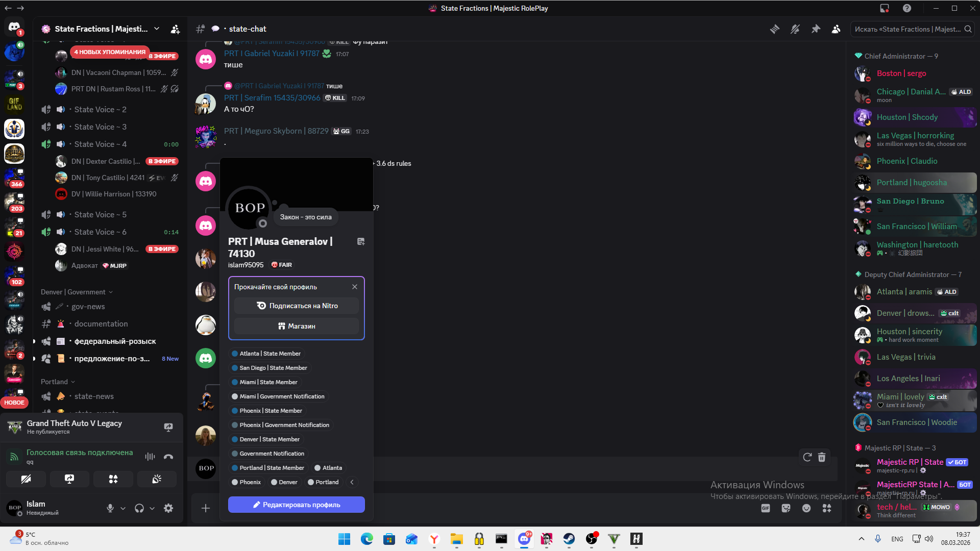Open user settings gear icon
Viewport: 980px width, 551px height.
[168, 508]
